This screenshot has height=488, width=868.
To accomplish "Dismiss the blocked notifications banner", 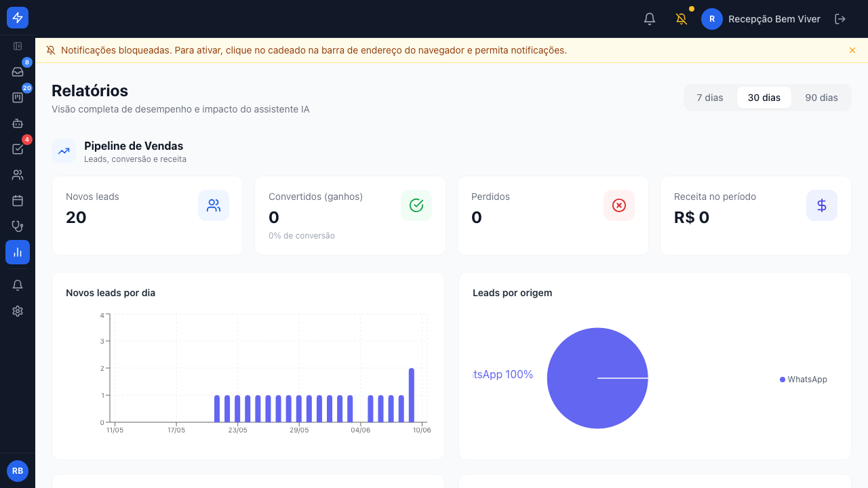I will 852,50.
